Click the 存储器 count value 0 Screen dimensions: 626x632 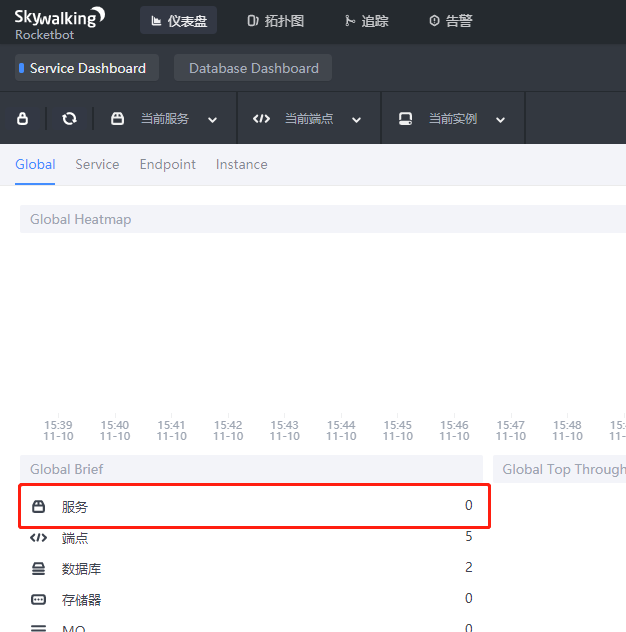click(x=468, y=599)
